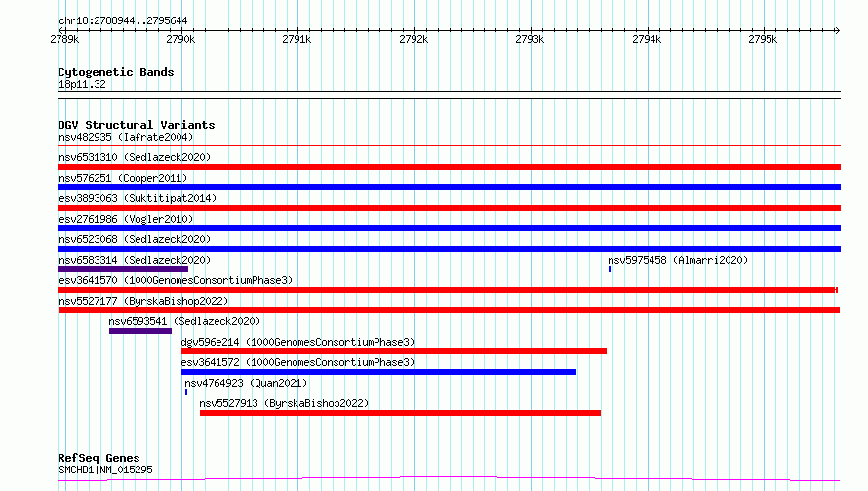Click the Cytogenetic Bands track heading
Screen dimensions: 868x491
[x=116, y=72]
